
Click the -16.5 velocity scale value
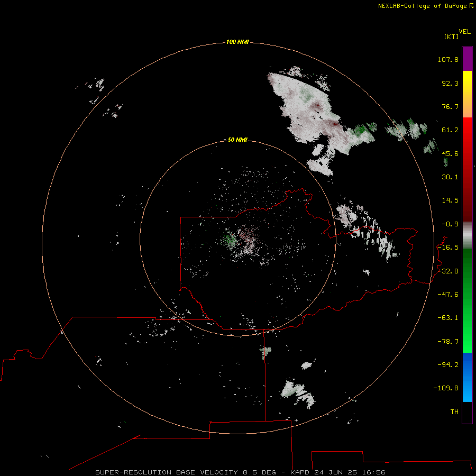tap(448, 248)
